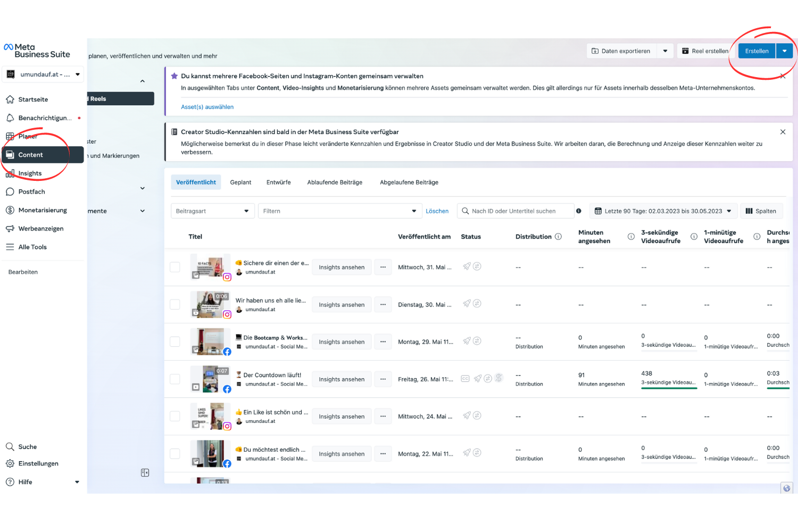Open the Daten exportieren dropdown arrow
Viewport: 798px width, 532px height.
(x=665, y=51)
